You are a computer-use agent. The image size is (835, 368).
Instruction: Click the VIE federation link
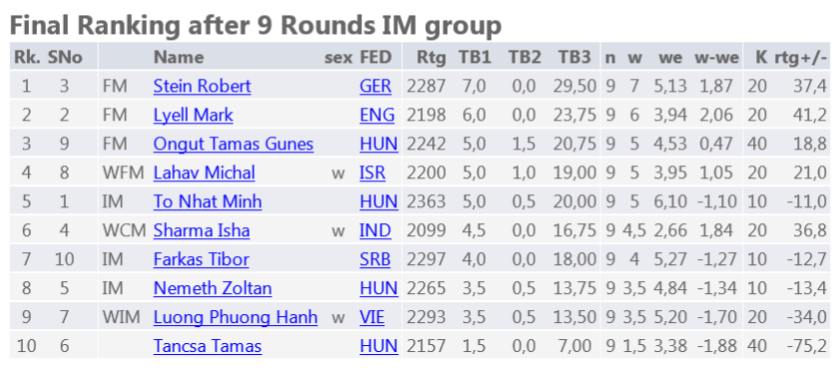(x=372, y=317)
